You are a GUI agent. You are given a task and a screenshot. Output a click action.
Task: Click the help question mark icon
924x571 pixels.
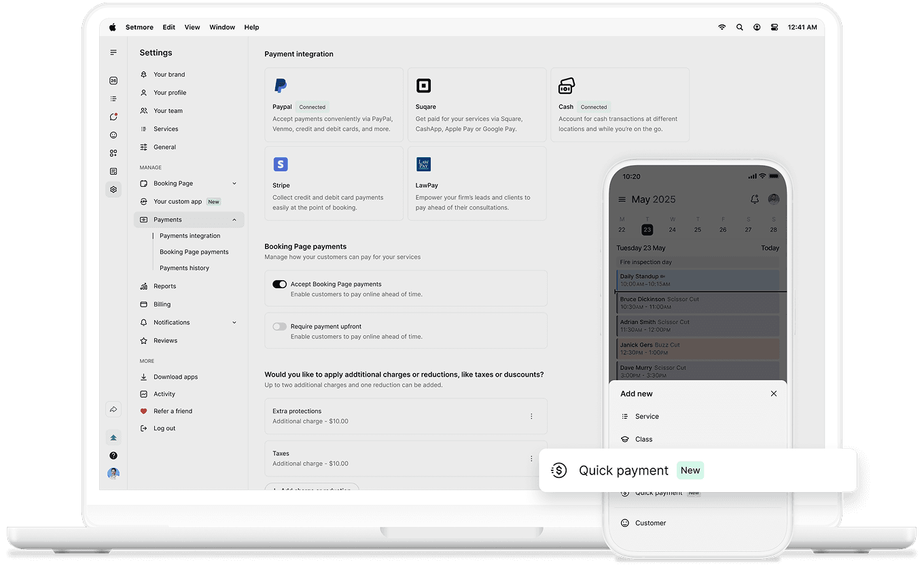tap(113, 455)
